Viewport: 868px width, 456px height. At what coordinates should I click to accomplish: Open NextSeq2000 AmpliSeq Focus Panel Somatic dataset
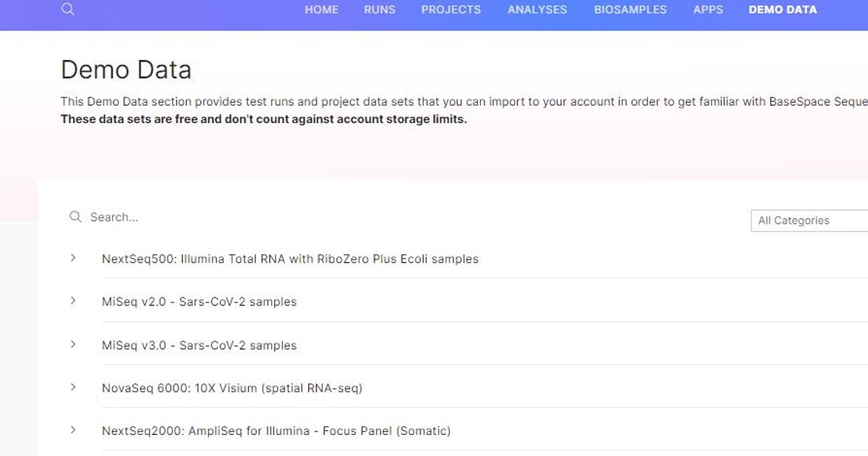pos(276,431)
